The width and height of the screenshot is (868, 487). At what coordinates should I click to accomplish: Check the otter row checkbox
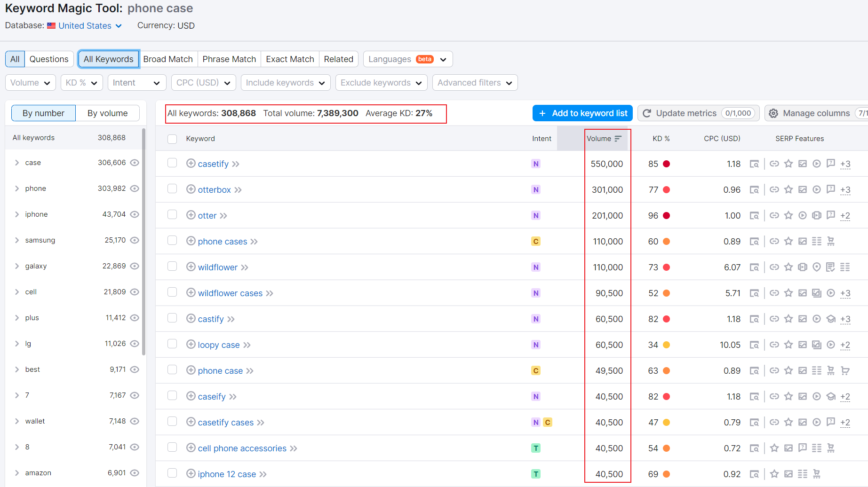172,214
